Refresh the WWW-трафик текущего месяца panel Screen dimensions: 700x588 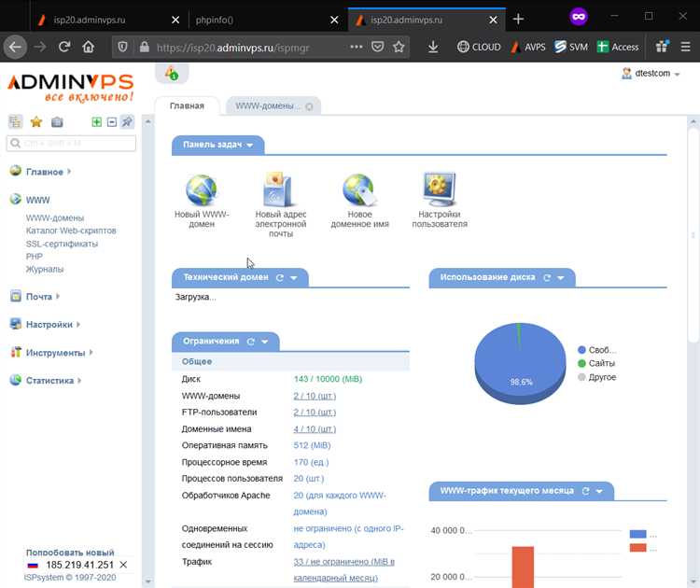click(x=586, y=491)
